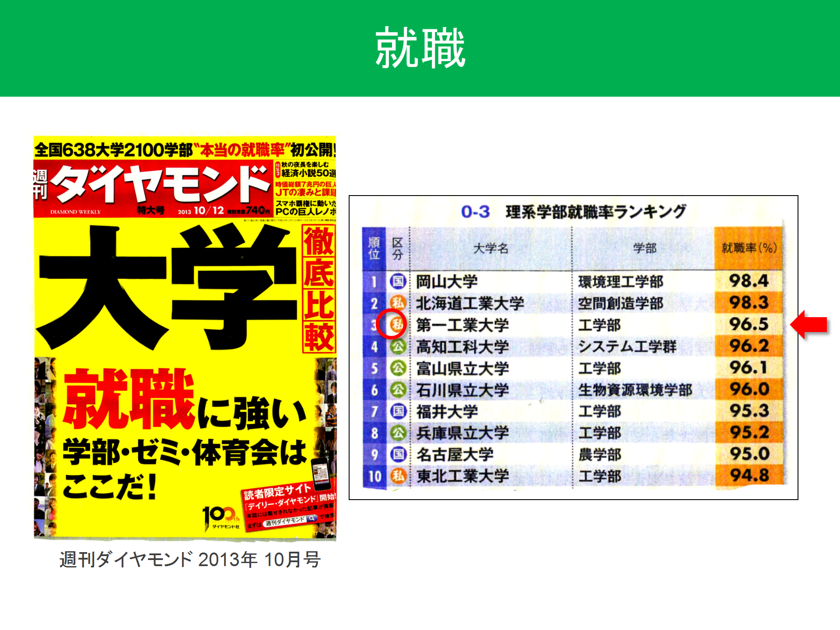Click the 私 badge beside 東北工業大学
The height and width of the screenshot is (630, 840).
[398, 476]
